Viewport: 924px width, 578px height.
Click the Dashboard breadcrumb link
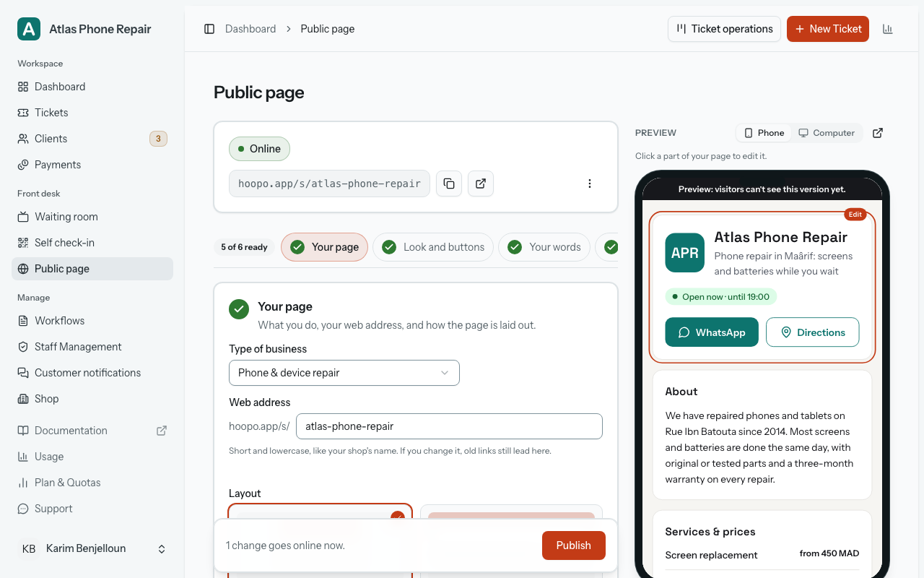pyautogui.click(x=250, y=29)
